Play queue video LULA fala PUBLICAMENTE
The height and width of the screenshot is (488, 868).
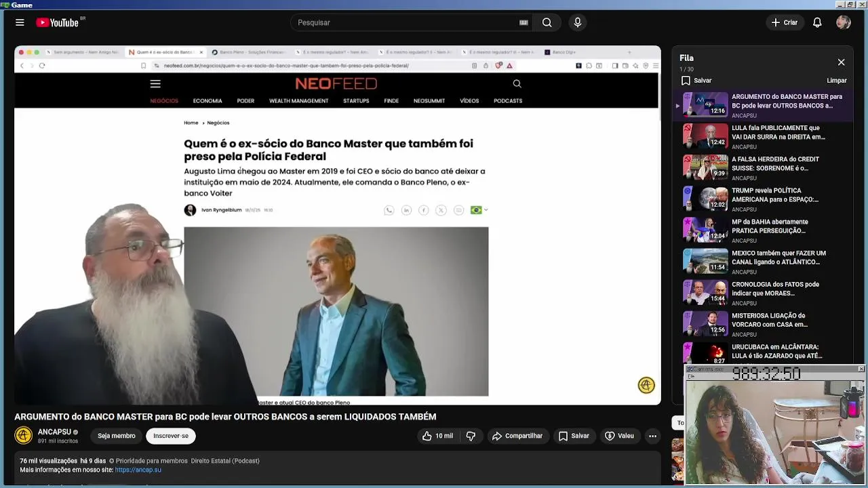pyautogui.click(x=763, y=137)
